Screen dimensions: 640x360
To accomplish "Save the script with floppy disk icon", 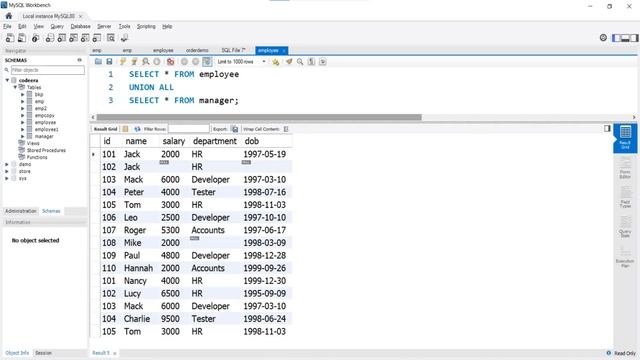I will [109, 62].
